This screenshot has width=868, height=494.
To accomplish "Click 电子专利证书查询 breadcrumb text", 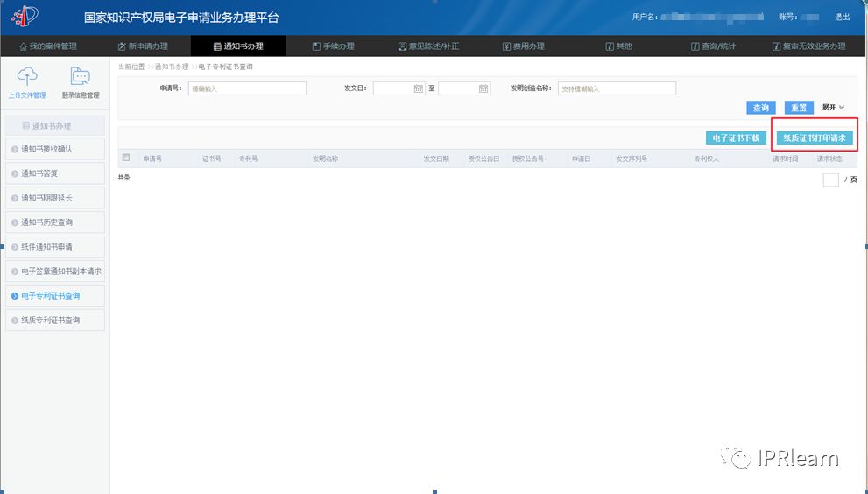I will click(225, 67).
